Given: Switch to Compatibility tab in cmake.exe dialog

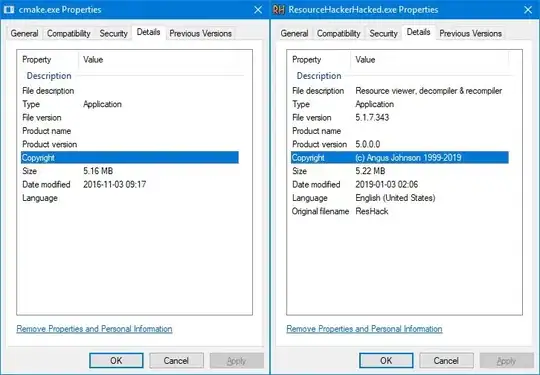Looking at the screenshot, I should [x=69, y=33].
